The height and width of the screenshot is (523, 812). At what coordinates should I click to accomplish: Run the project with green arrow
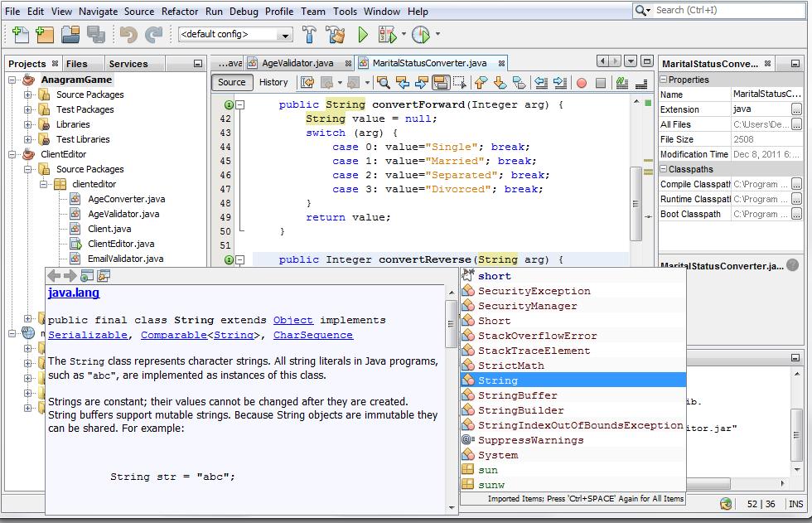(x=363, y=35)
